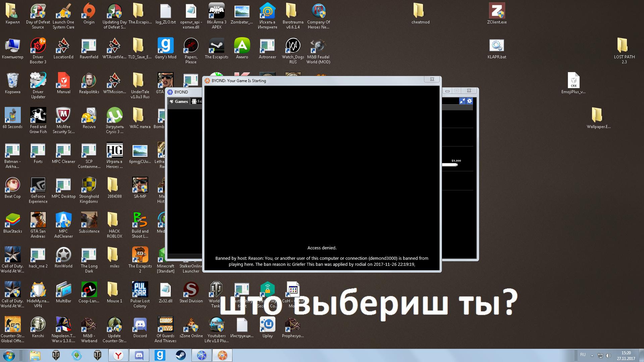
Task: Open the cheatmod folder
Action: [x=420, y=14]
